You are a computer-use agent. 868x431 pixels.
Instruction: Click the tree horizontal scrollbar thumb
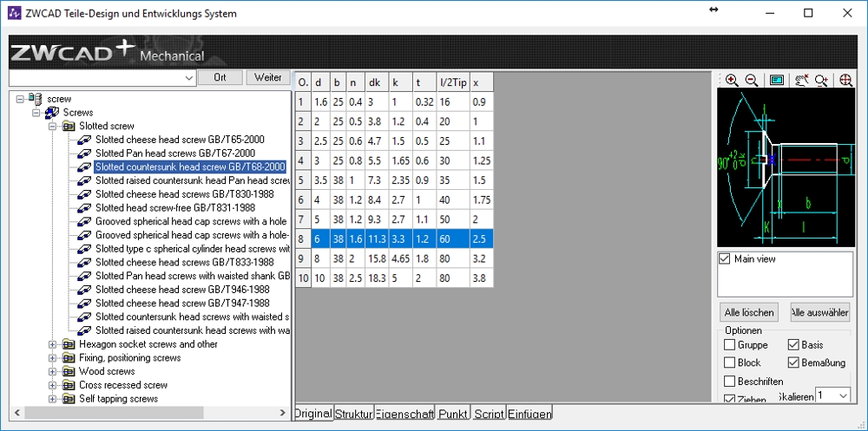(114, 413)
